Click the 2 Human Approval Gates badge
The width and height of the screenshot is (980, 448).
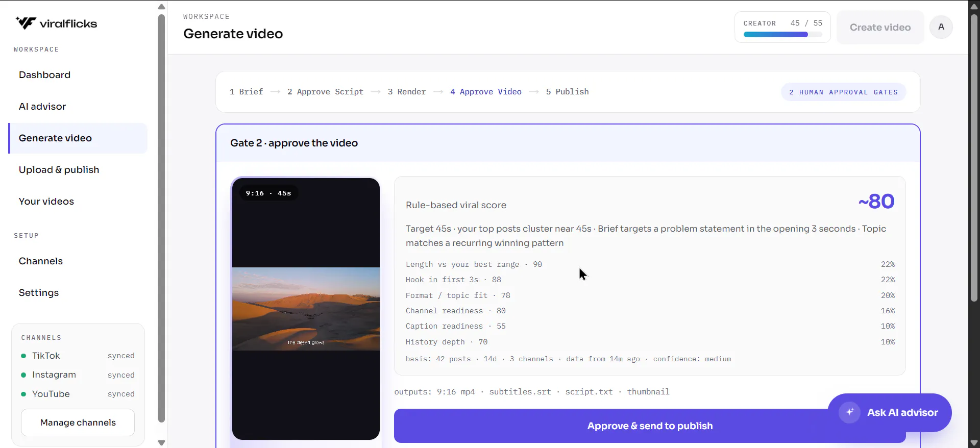[843, 92]
